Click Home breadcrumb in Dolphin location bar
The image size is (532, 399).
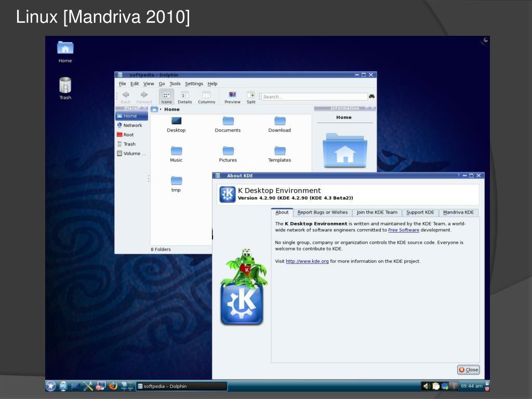click(172, 109)
